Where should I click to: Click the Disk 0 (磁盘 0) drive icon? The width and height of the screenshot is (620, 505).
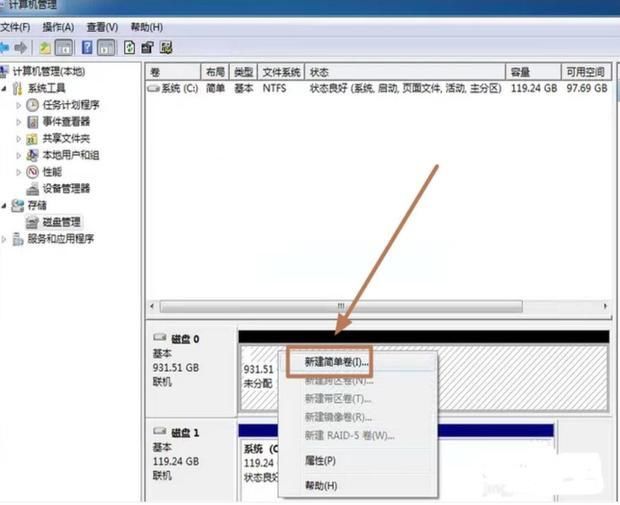(x=159, y=339)
